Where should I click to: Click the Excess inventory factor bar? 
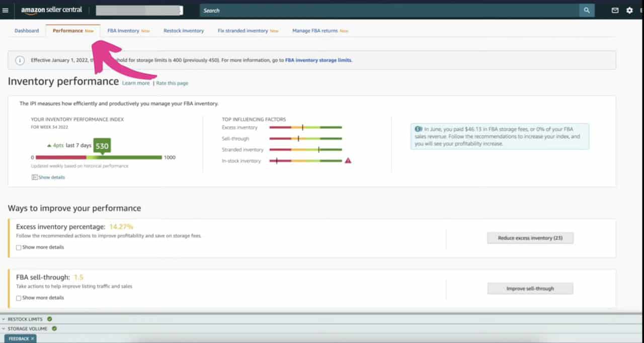pyautogui.click(x=305, y=128)
